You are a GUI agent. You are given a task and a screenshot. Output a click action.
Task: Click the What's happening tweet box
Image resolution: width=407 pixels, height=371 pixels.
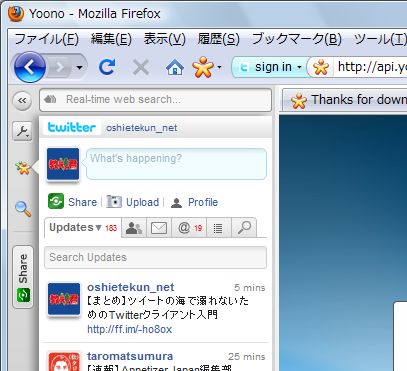coord(176,164)
